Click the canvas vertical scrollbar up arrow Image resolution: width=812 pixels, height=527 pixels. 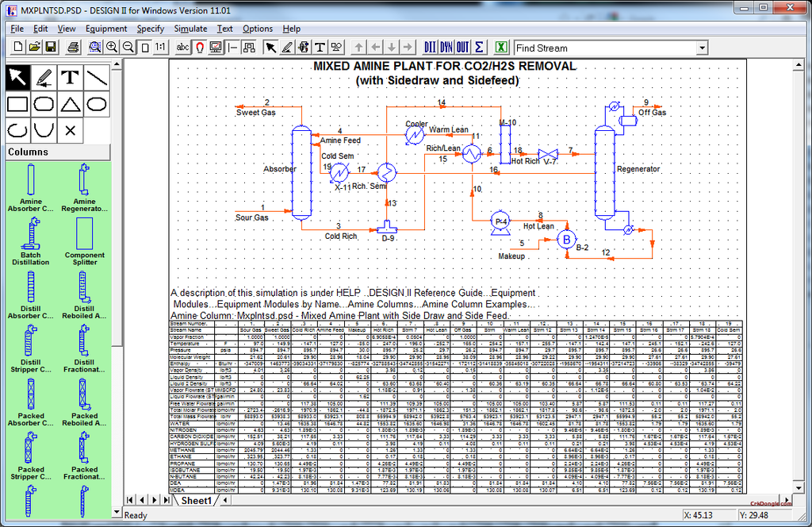click(798, 65)
